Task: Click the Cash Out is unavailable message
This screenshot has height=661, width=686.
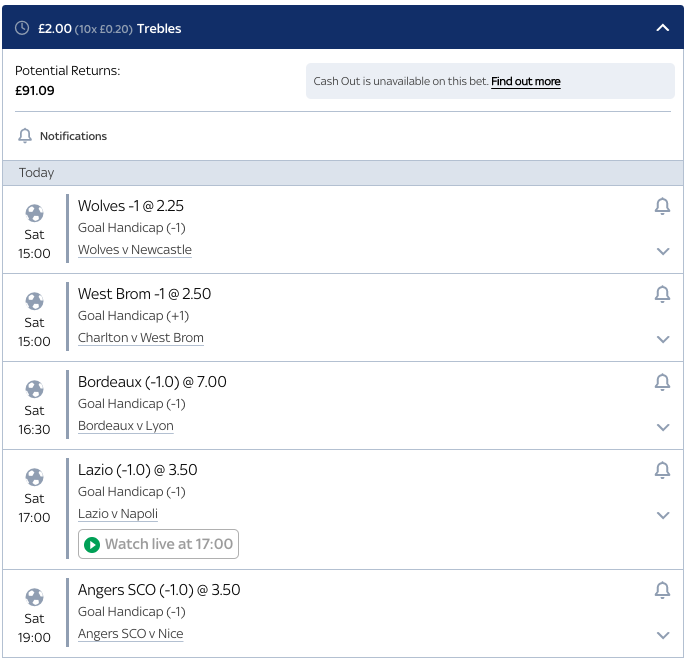Action: (x=400, y=81)
